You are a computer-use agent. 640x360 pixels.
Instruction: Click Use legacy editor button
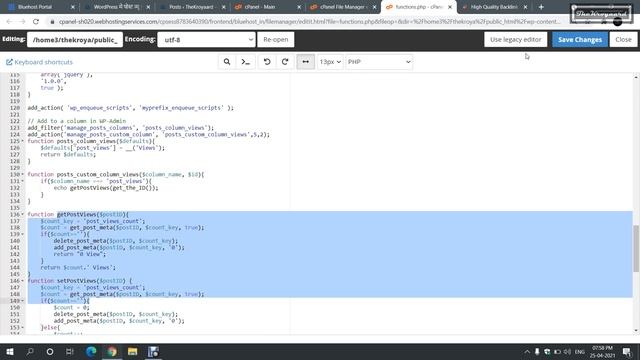[516, 40]
